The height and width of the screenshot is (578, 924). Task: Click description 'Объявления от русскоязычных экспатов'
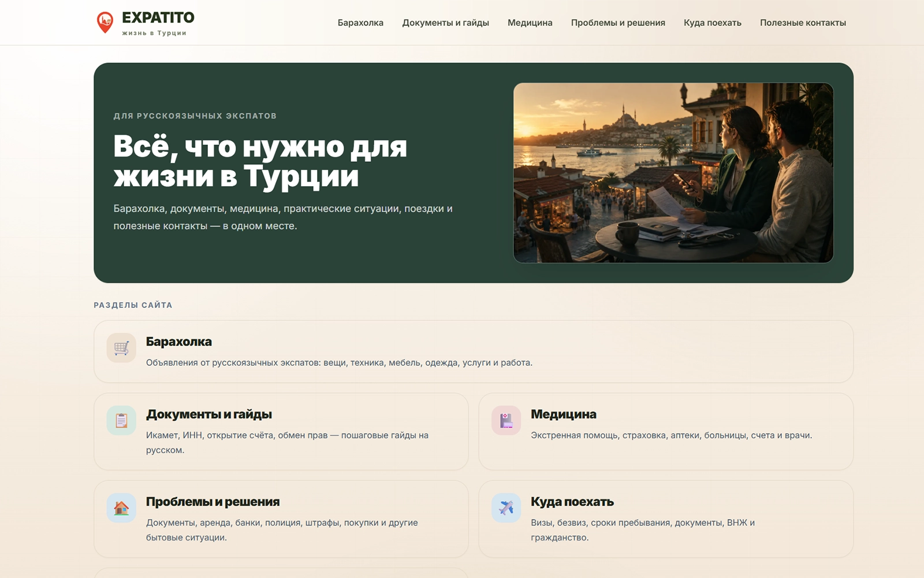click(339, 362)
